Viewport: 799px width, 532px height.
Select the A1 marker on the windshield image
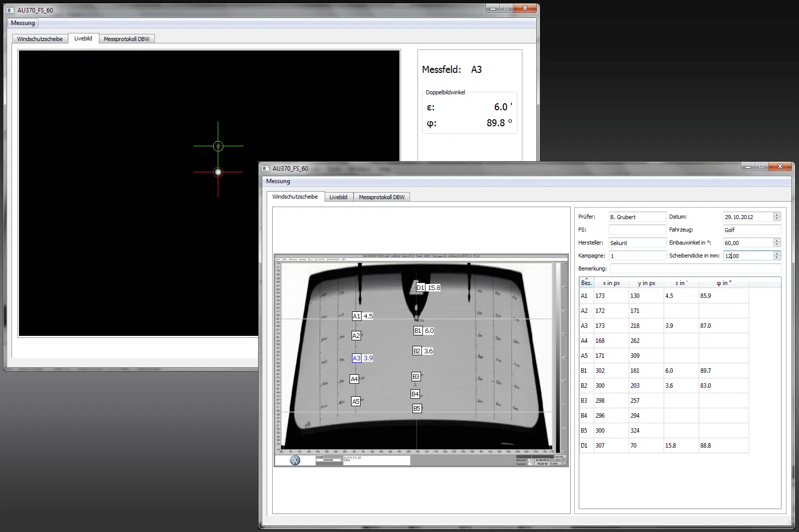click(357, 316)
